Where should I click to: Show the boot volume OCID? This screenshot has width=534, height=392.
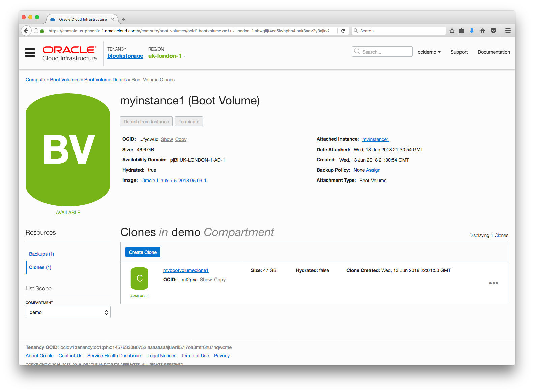(167, 139)
